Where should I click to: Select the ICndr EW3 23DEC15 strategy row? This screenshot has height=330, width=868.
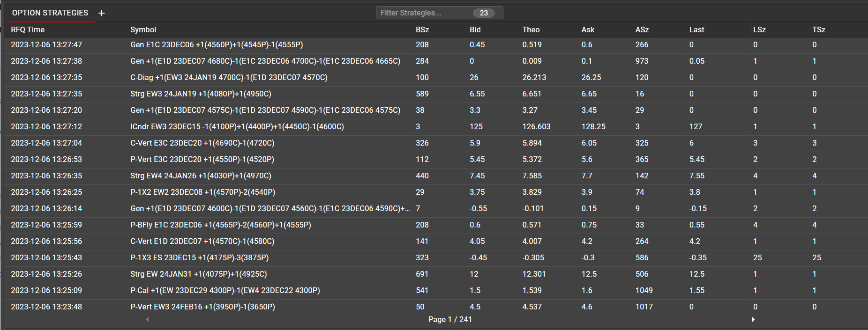[x=237, y=126]
